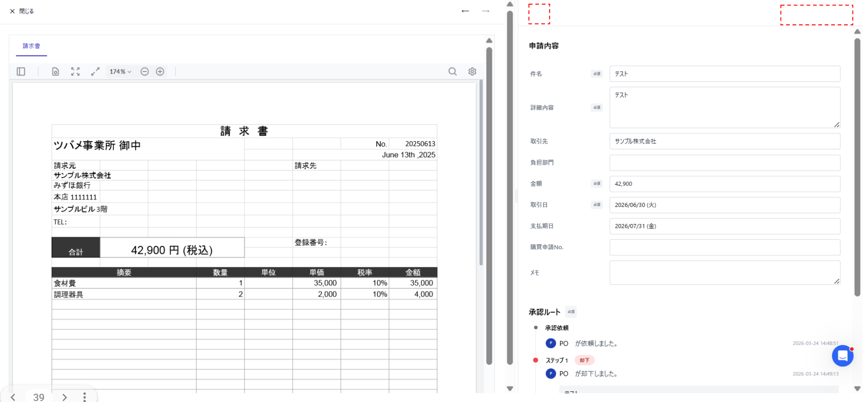
Task: Click the 承認依頼 step label
Action: pyautogui.click(x=557, y=328)
